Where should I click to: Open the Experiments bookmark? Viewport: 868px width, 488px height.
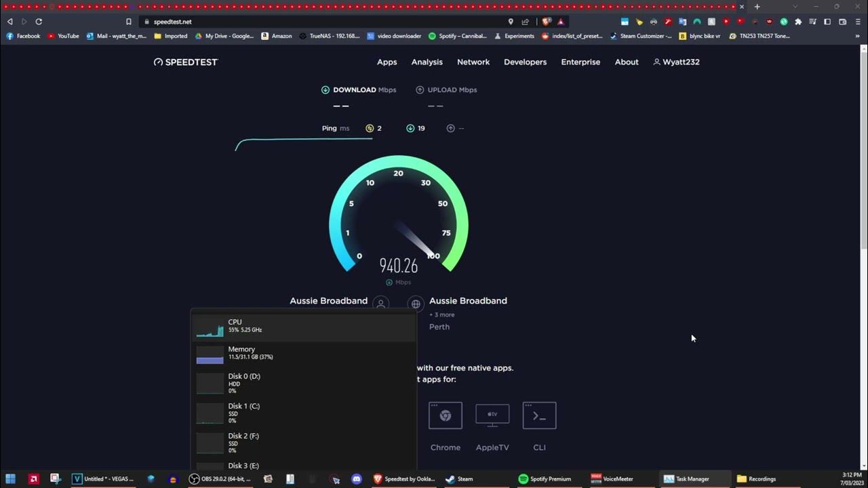click(514, 36)
